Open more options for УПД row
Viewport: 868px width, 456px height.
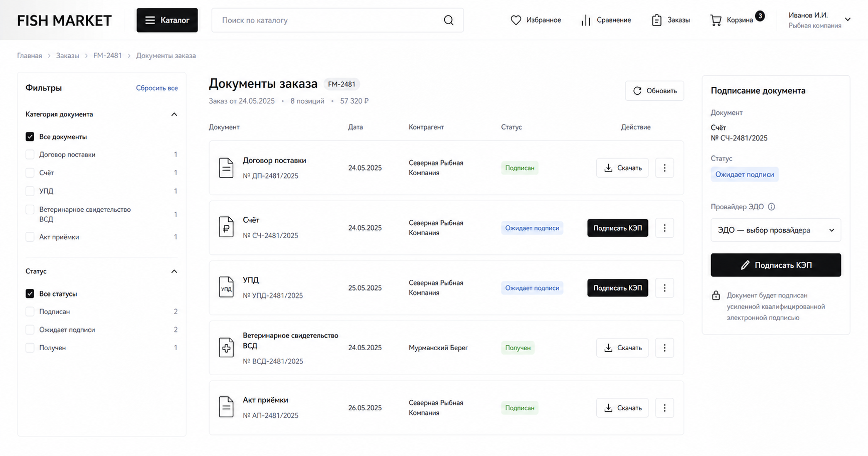pyautogui.click(x=664, y=288)
